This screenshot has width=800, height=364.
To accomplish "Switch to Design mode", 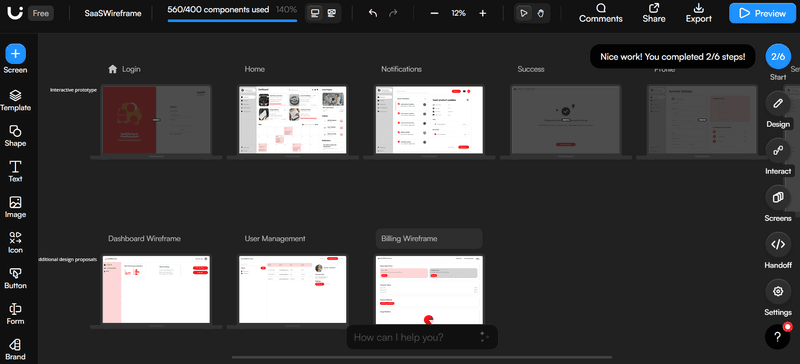I will pos(778,104).
